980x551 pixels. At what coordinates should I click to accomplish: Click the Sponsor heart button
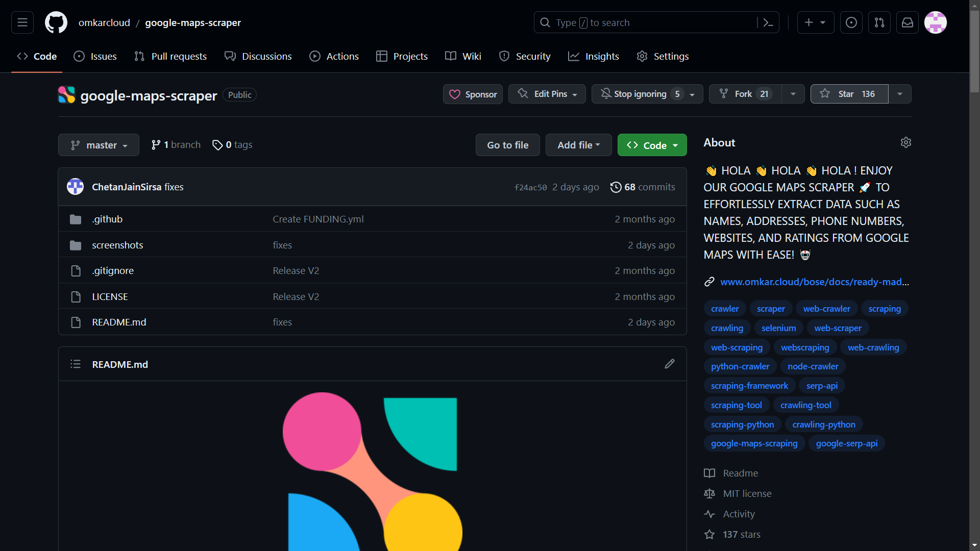coord(473,94)
